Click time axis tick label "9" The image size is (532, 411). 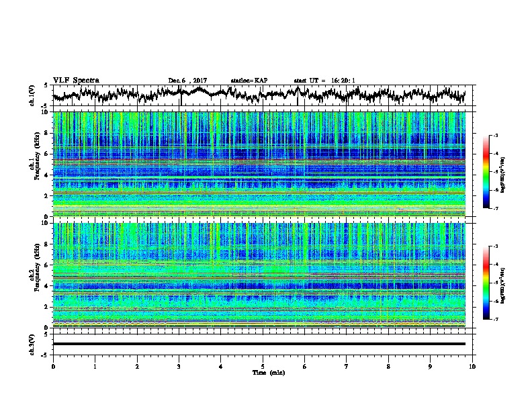(x=430, y=367)
